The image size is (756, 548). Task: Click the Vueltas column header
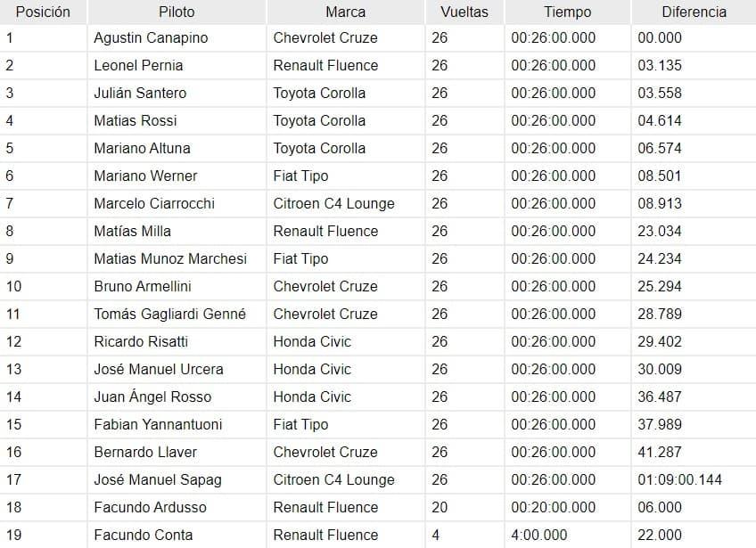[x=464, y=12]
